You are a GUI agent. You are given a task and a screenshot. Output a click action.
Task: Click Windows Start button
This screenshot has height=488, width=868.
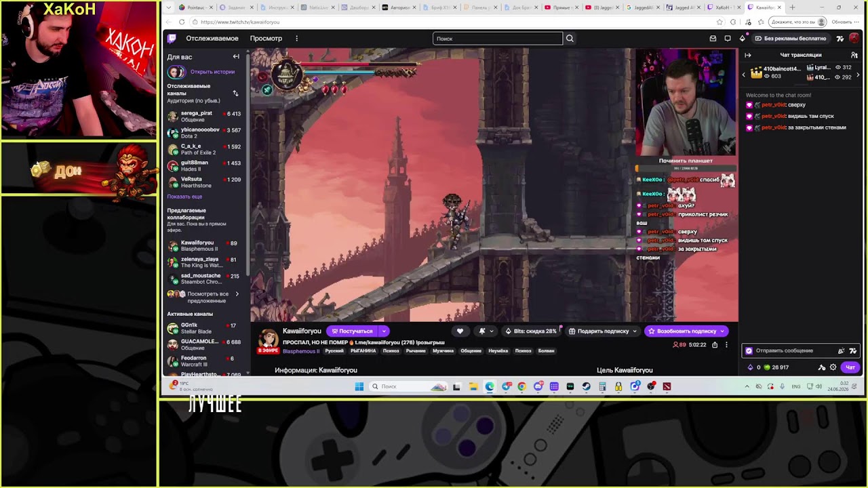[359, 386]
